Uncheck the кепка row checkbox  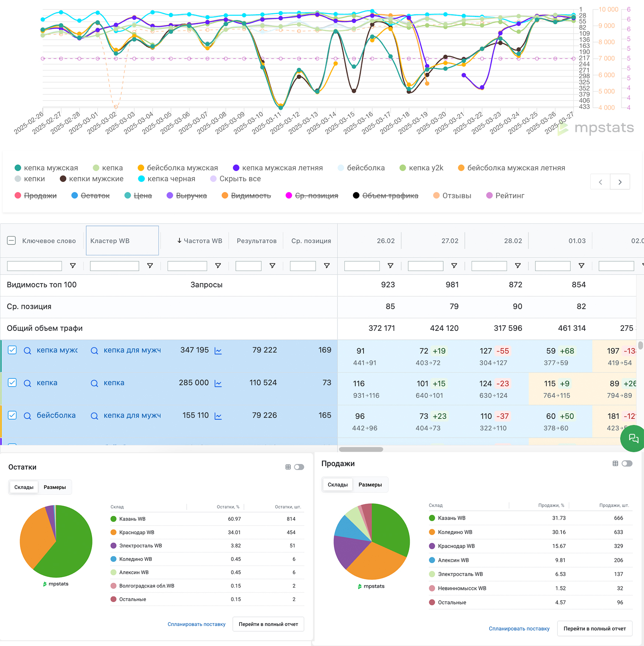click(12, 383)
